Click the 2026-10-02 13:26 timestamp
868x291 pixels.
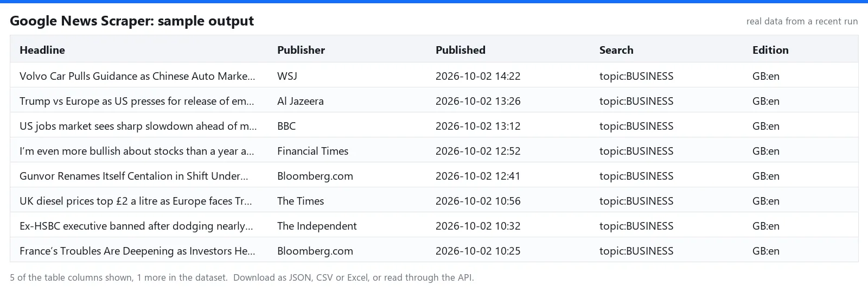478,101
